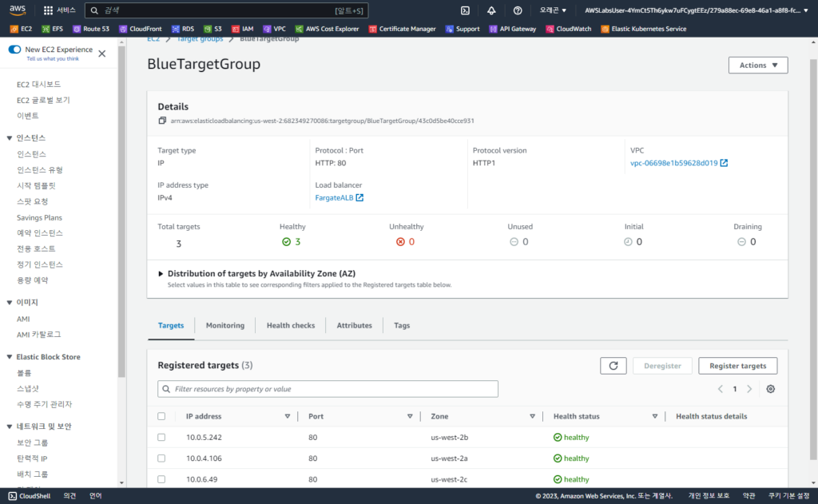Switch to the Attributes tab
818x504 pixels.
pyautogui.click(x=354, y=326)
